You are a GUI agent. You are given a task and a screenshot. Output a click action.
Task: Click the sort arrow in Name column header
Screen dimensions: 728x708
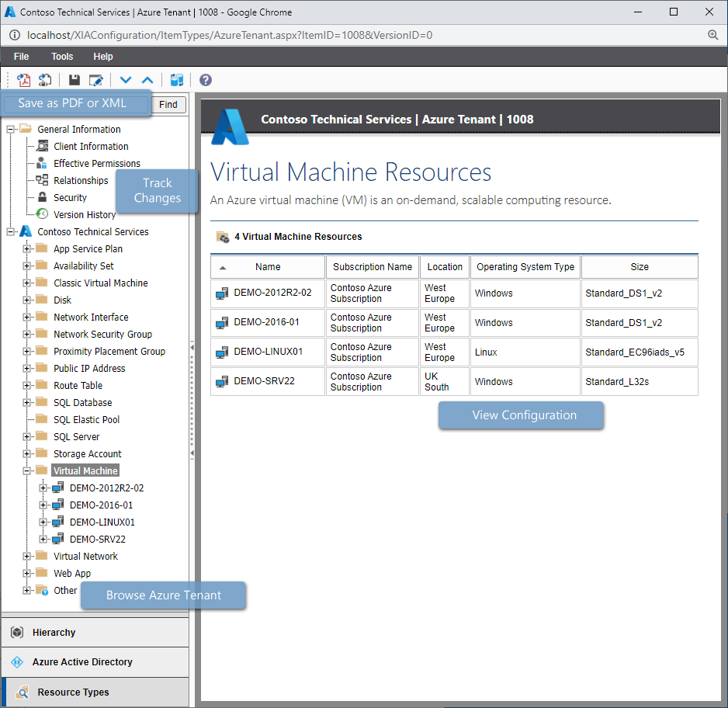coord(223,267)
